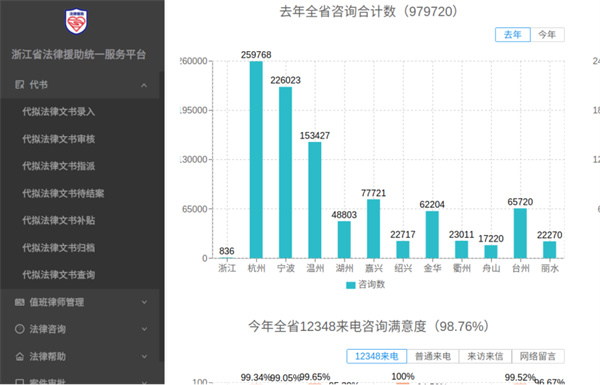Open 代拟法律文书查询 menu item
The width and height of the screenshot is (600, 385).
tap(59, 275)
